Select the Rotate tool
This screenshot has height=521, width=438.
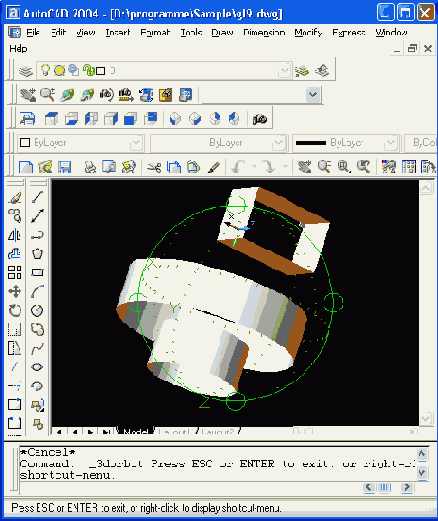15,310
